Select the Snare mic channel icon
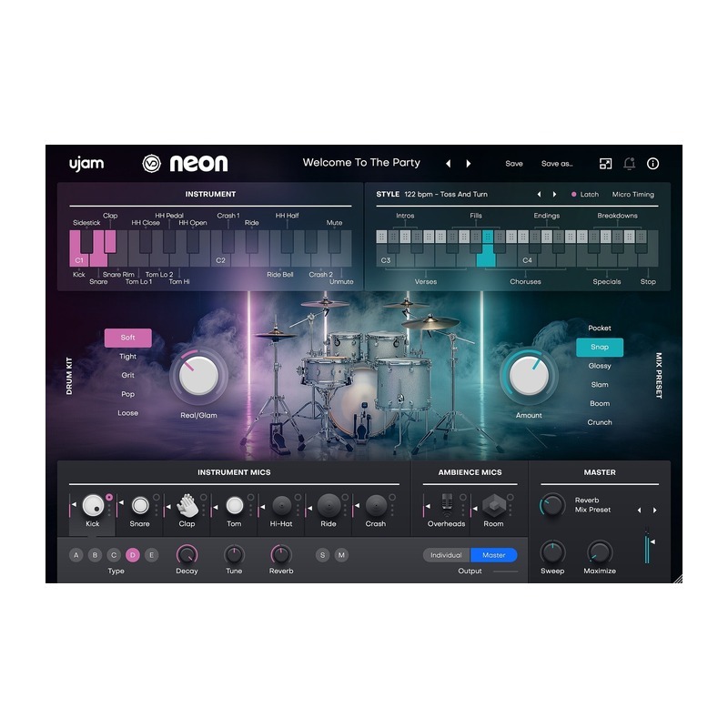 [140, 506]
